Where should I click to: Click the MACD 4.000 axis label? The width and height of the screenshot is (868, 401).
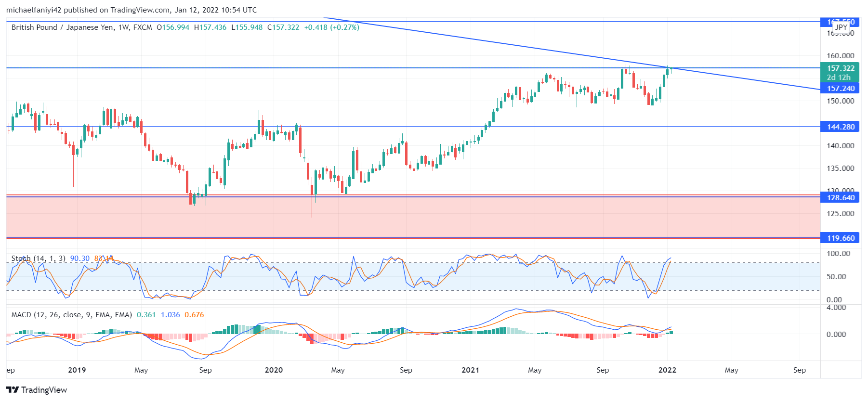836,308
